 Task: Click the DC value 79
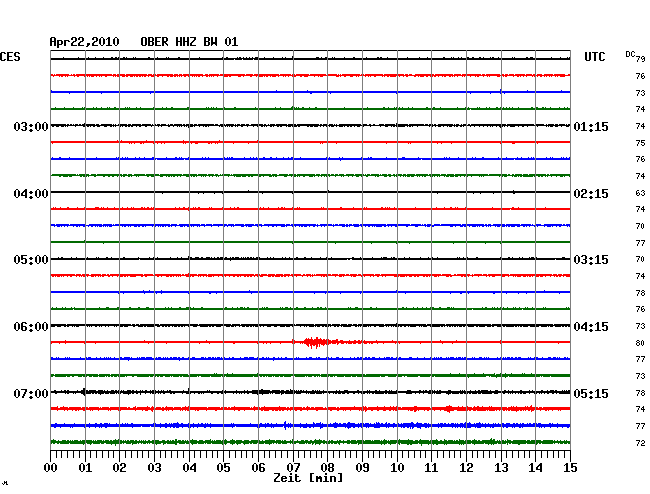(640, 59)
